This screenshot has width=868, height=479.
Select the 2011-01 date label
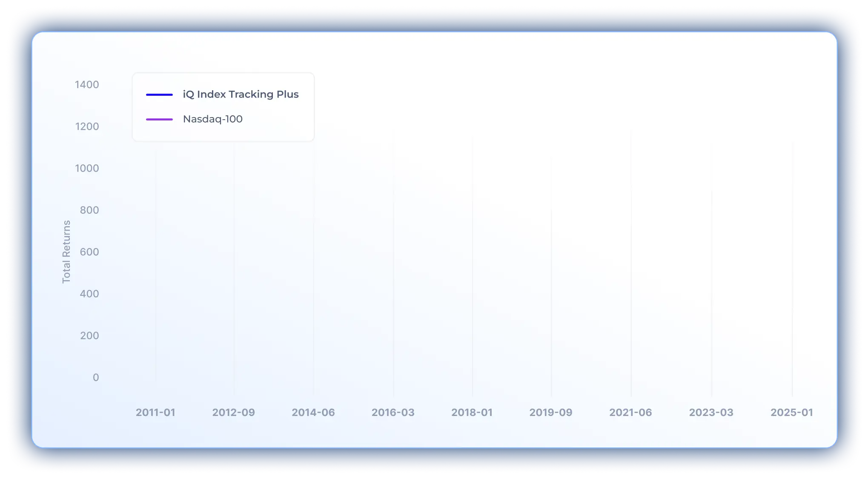click(x=155, y=412)
